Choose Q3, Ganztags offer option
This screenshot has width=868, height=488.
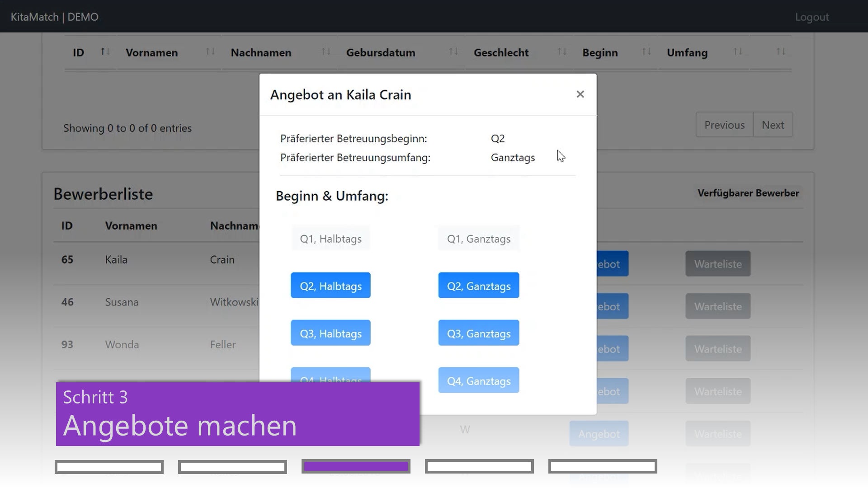tap(478, 333)
